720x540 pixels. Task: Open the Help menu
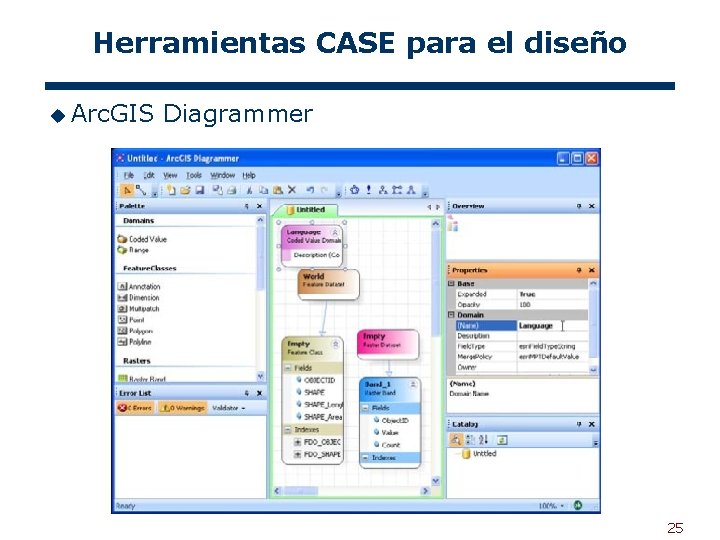coord(248,175)
